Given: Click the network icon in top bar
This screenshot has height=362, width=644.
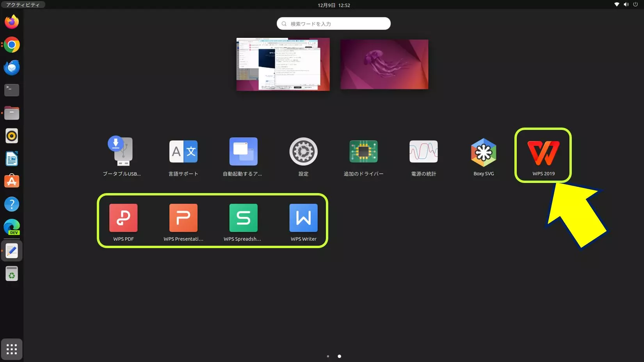Looking at the screenshot, I should coord(617,5).
